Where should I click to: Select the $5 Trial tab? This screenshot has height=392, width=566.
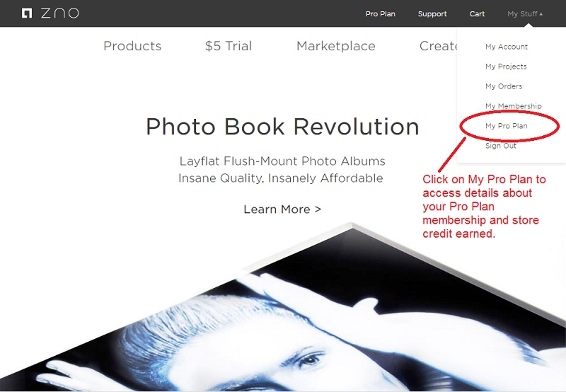(228, 46)
